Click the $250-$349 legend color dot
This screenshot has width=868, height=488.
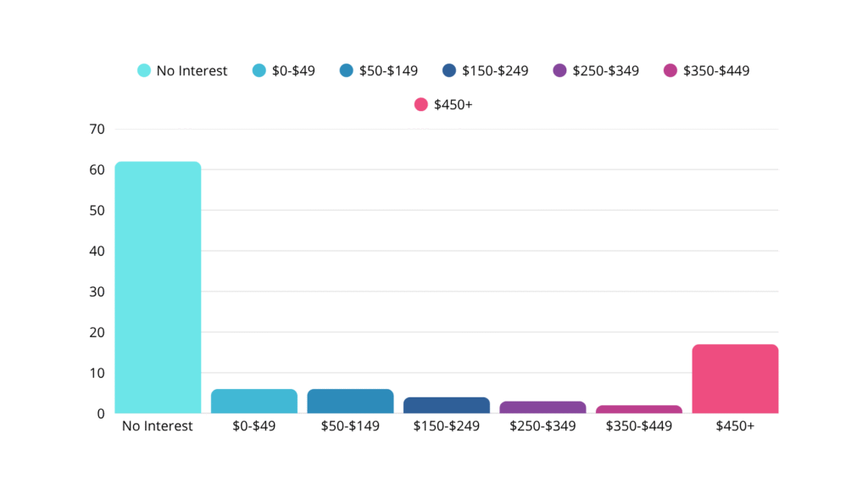pyautogui.click(x=559, y=70)
